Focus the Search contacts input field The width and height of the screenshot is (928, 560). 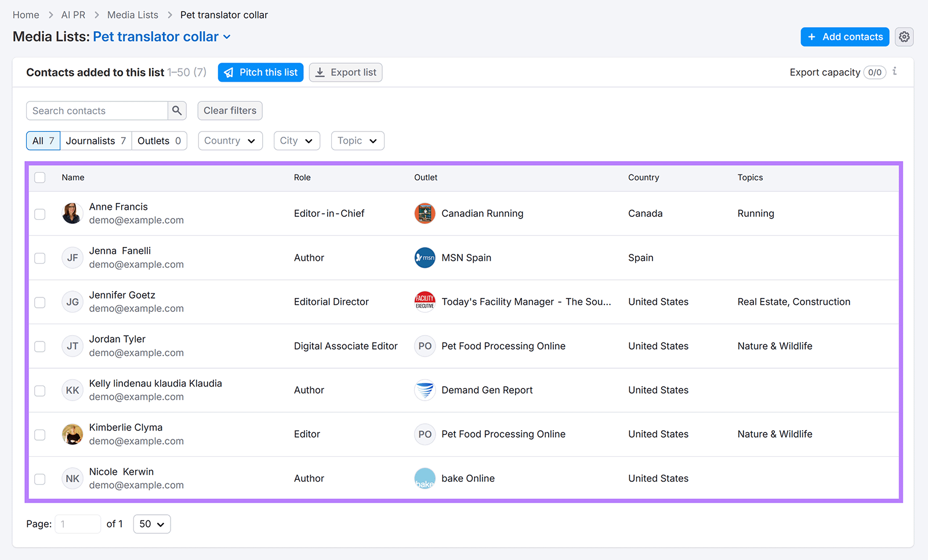pyautogui.click(x=97, y=111)
